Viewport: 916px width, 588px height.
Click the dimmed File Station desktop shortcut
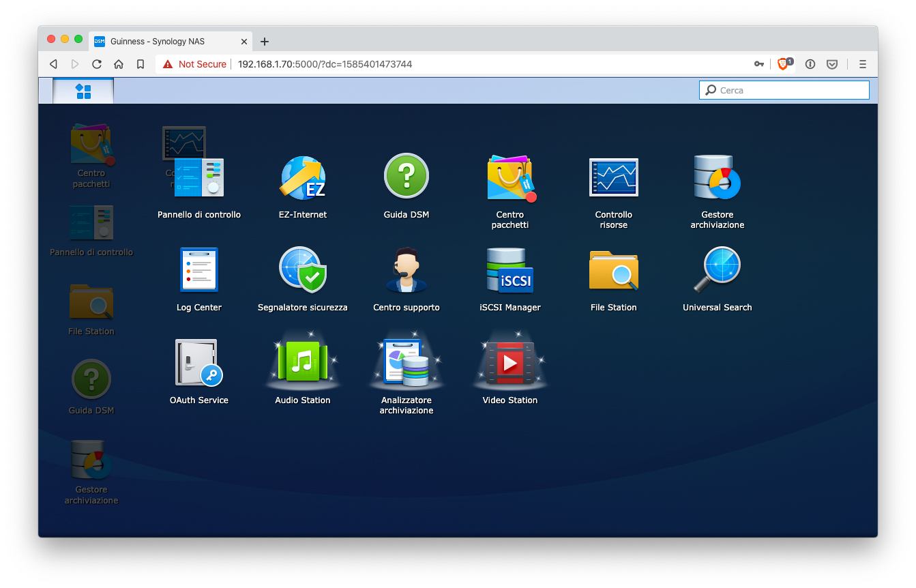(x=91, y=310)
